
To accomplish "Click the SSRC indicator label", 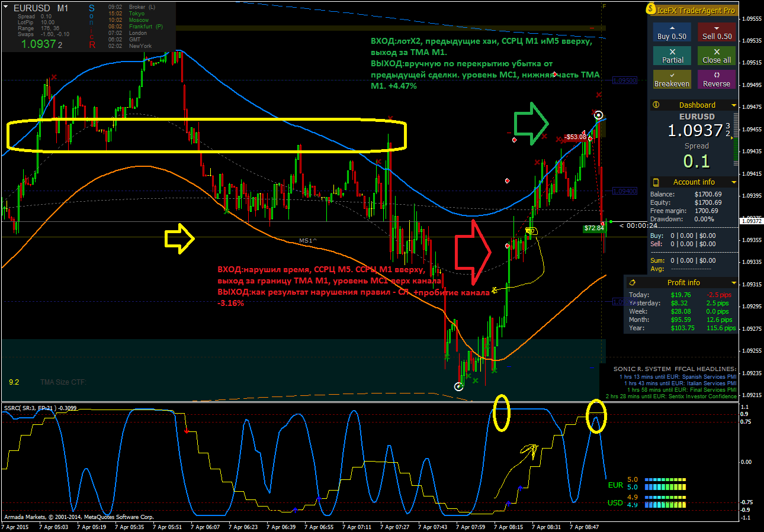I will pyautogui.click(x=40, y=408).
